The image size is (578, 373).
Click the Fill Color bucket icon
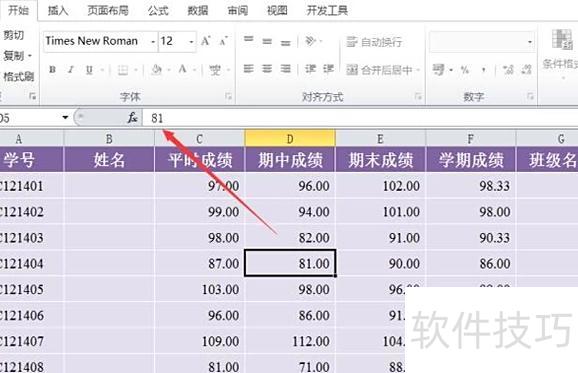click(157, 69)
